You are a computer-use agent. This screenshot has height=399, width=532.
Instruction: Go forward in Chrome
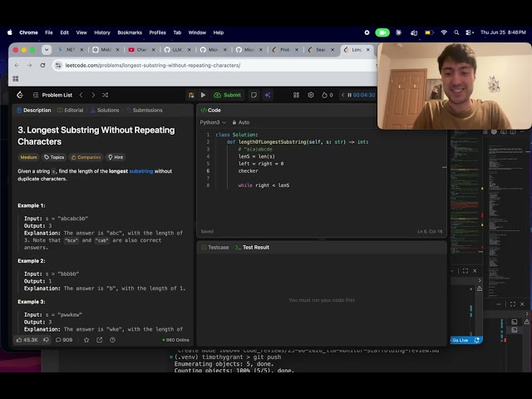(x=30, y=65)
